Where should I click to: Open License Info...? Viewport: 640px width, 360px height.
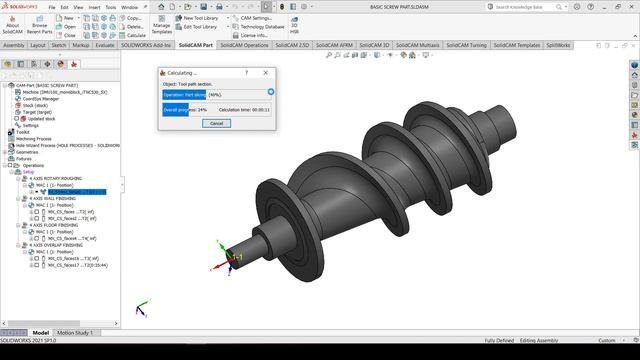coord(250,35)
